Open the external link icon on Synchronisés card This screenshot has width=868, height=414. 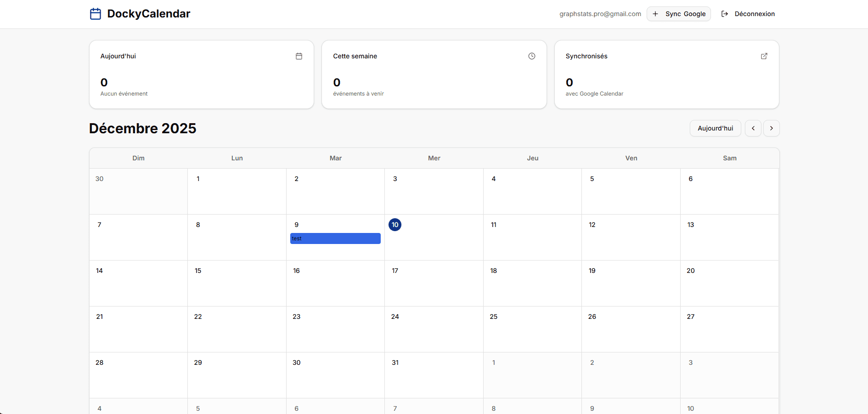pyautogui.click(x=764, y=56)
